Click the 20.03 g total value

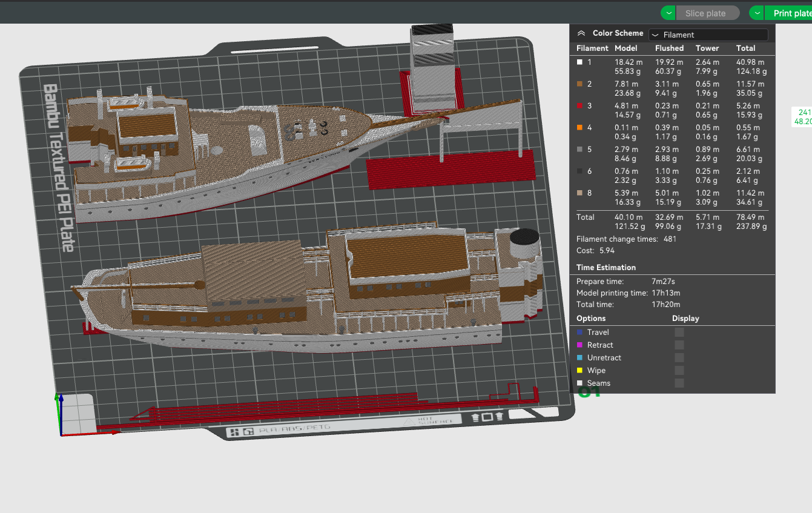click(749, 159)
